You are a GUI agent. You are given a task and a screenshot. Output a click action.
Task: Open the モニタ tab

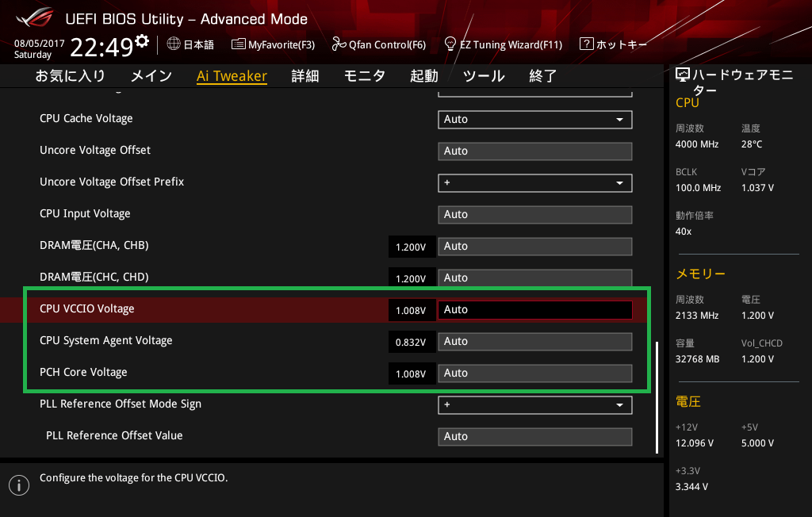(x=365, y=76)
